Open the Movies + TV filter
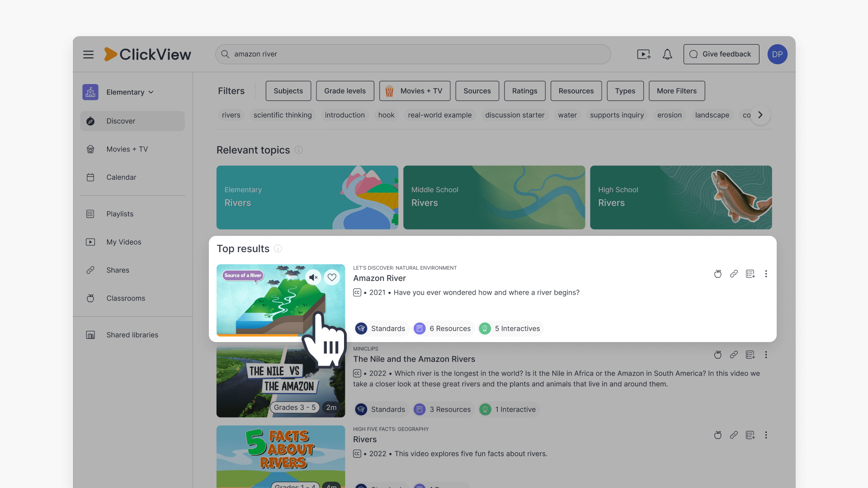The width and height of the screenshot is (868, 488). click(415, 91)
